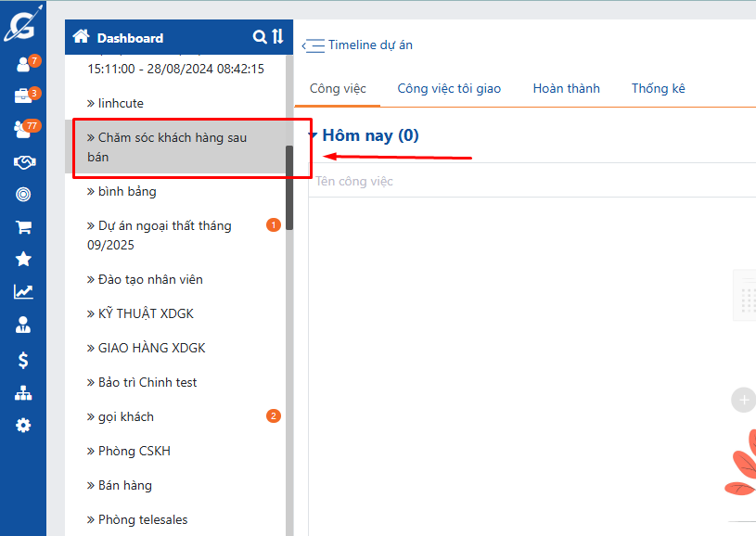Expand the 'Dự án ngoại thất tháng 09/2025' project

click(x=164, y=236)
